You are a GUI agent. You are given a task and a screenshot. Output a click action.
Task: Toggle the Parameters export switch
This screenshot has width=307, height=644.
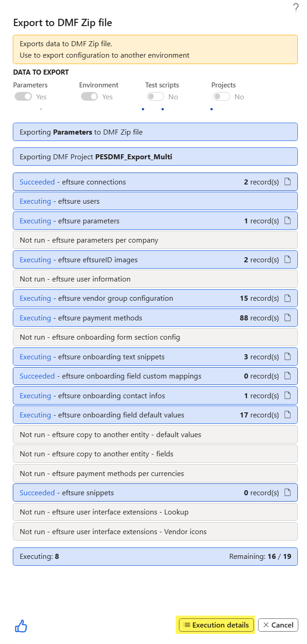[x=23, y=97]
